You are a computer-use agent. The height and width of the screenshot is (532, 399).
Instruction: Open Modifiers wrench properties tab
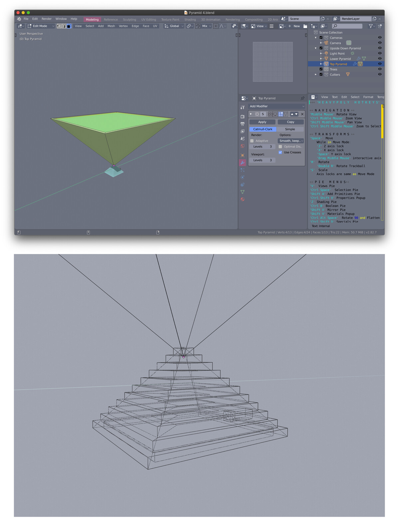click(242, 163)
